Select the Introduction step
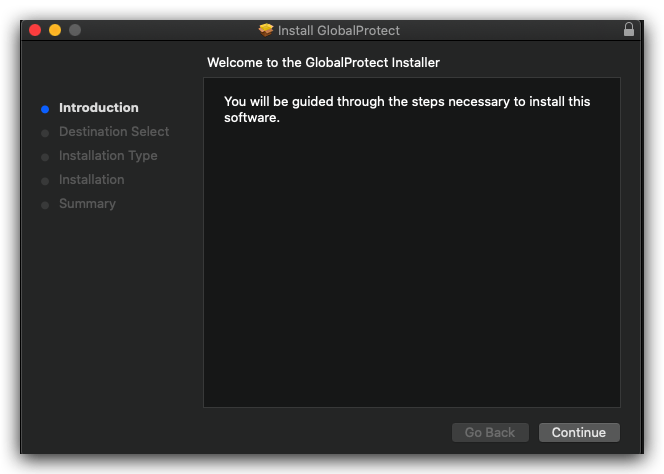 coord(99,108)
